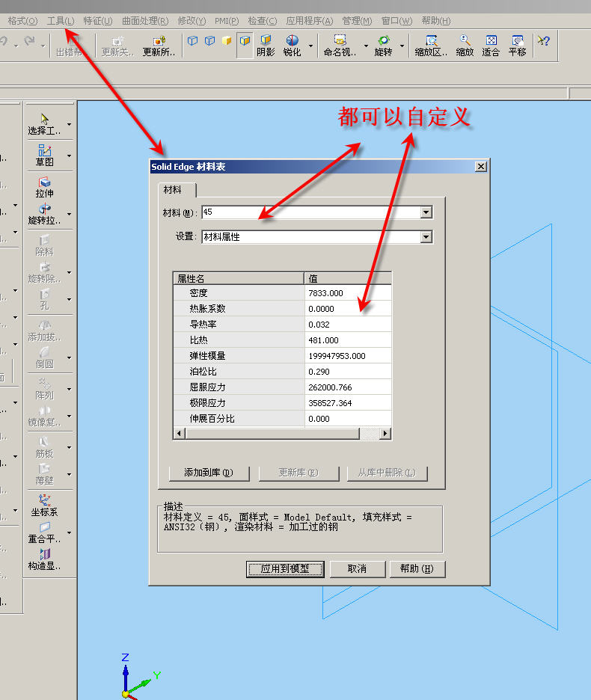591x700 pixels.
Task: Click the 命名视.. named views icon
Action: 340,46
